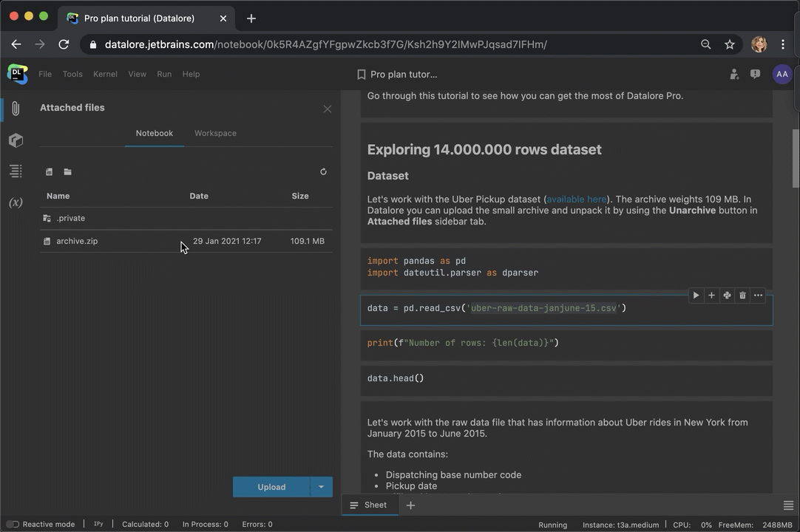Screen dimensions: 800x532
Task: Open the Library manager cube sidebar icon
Action: point(16,140)
